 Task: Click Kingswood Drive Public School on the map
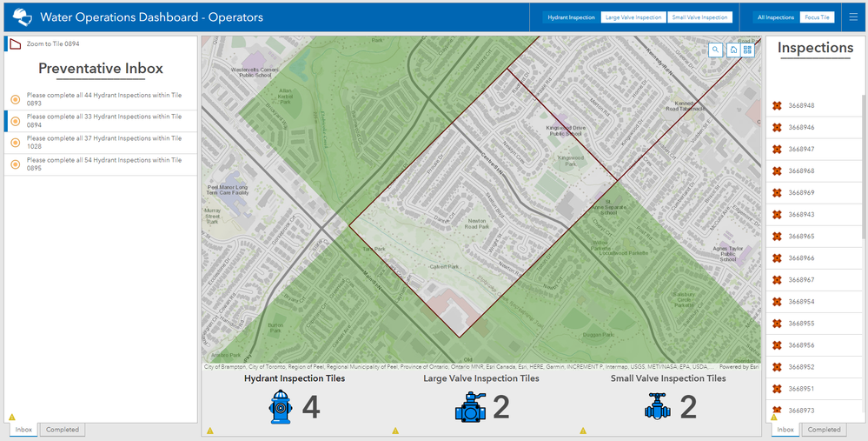point(565,130)
